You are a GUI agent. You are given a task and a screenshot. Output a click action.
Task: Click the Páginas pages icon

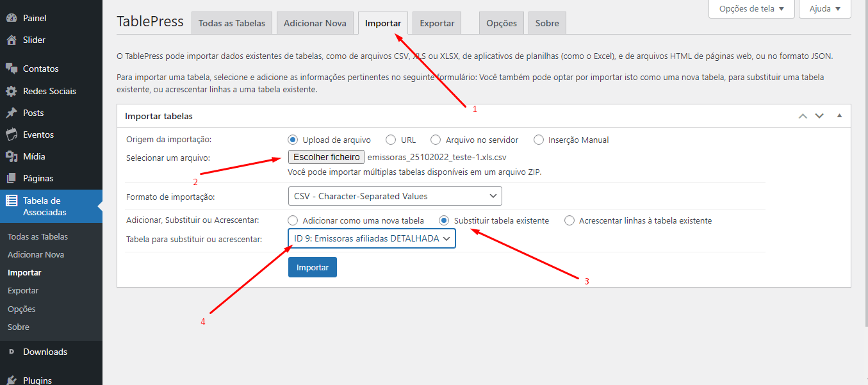point(12,178)
